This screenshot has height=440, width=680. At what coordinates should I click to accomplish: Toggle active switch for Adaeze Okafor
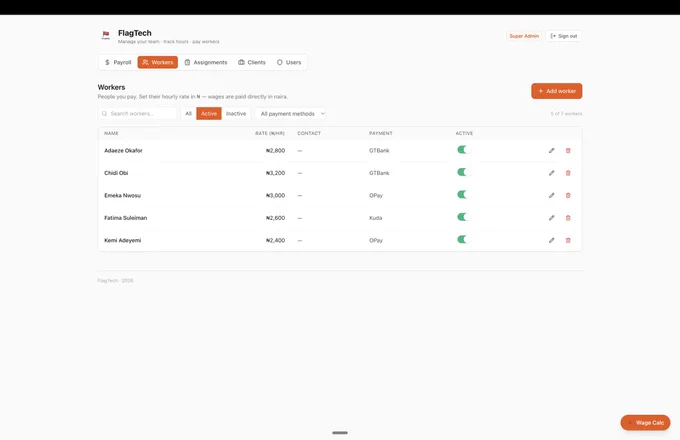pyautogui.click(x=463, y=150)
